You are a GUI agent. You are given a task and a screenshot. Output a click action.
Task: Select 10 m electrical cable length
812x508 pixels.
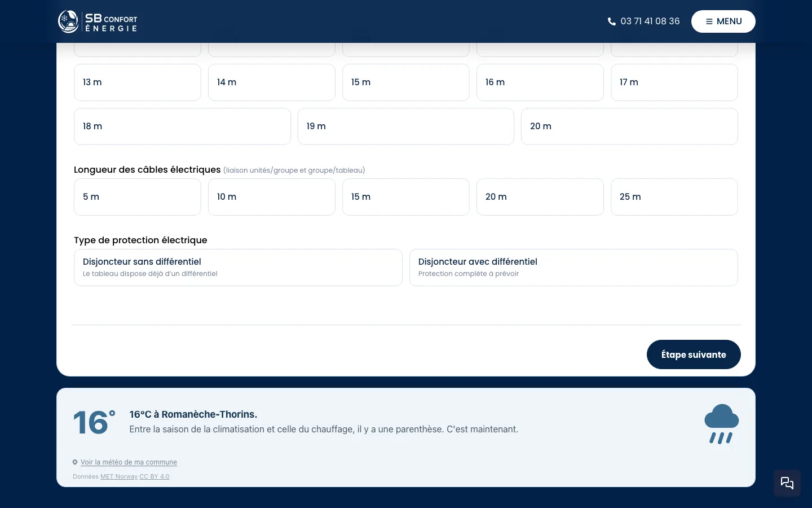272,197
